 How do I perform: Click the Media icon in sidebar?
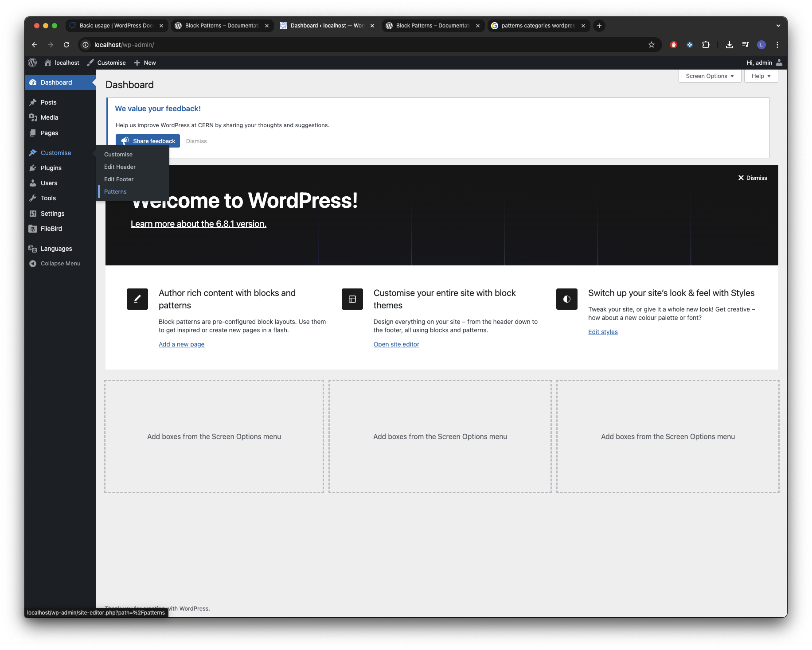[x=33, y=117]
